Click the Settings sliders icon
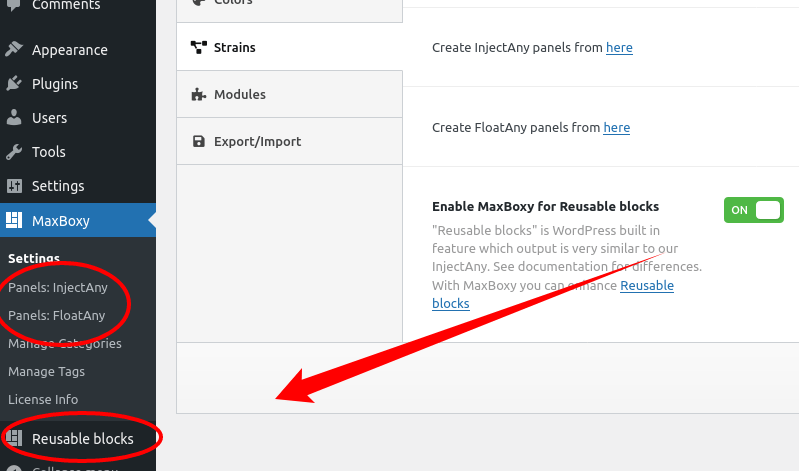799x471 pixels. 14,186
